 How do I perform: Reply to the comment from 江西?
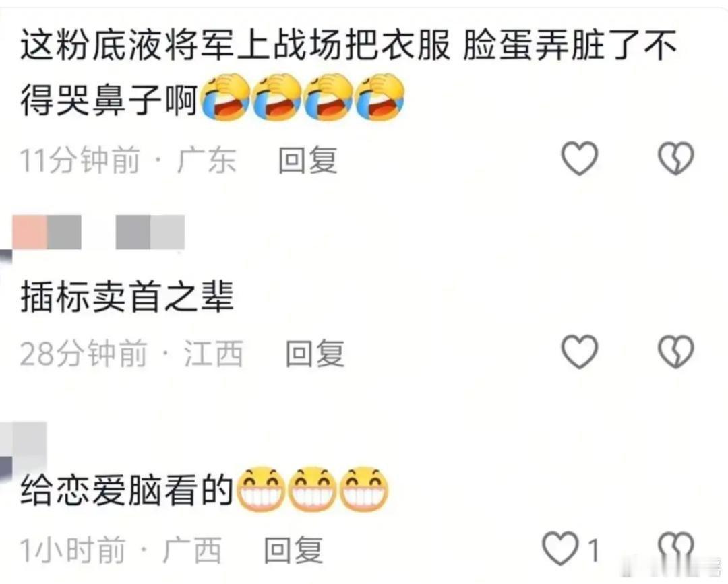pyautogui.click(x=315, y=353)
